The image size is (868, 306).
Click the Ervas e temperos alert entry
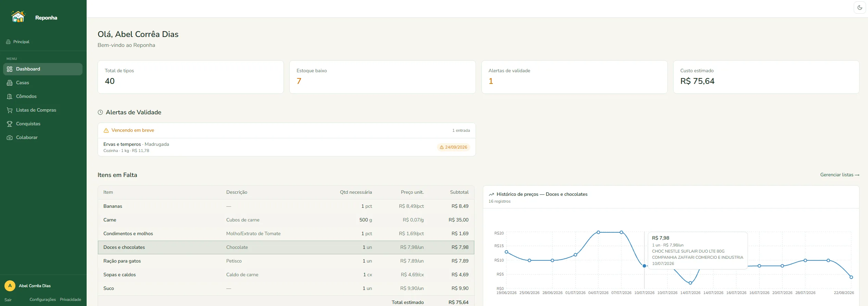point(287,147)
